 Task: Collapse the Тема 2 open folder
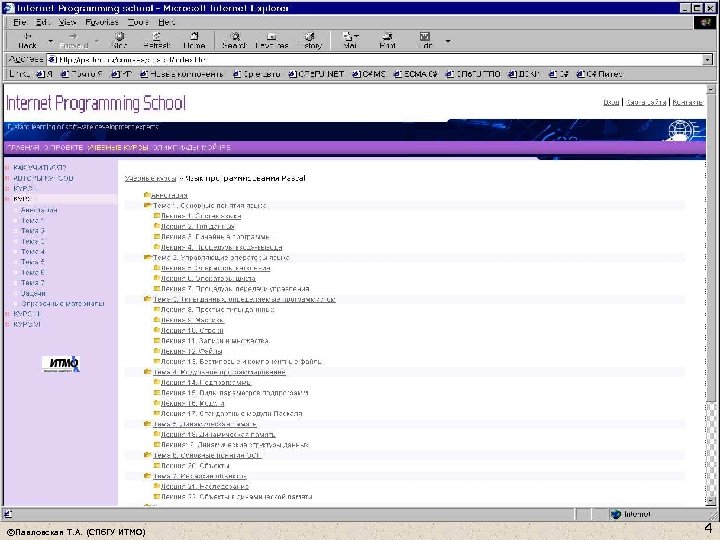coord(147,257)
